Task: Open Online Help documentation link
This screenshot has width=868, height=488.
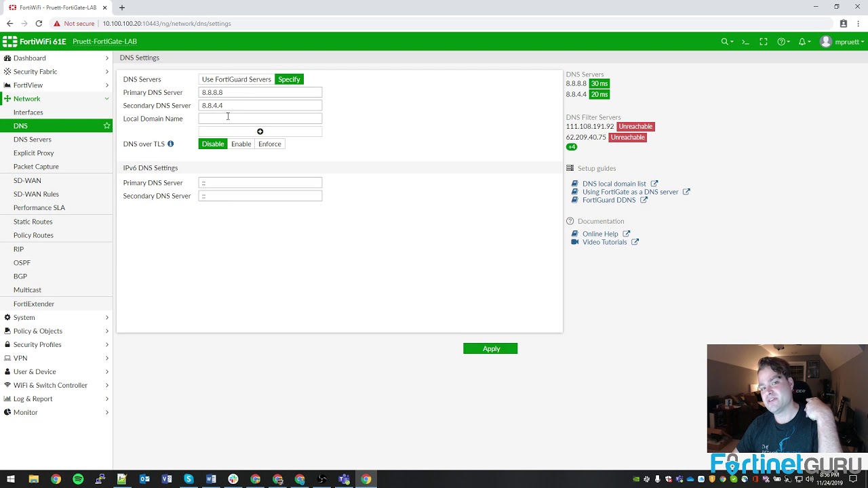Action: 600,234
